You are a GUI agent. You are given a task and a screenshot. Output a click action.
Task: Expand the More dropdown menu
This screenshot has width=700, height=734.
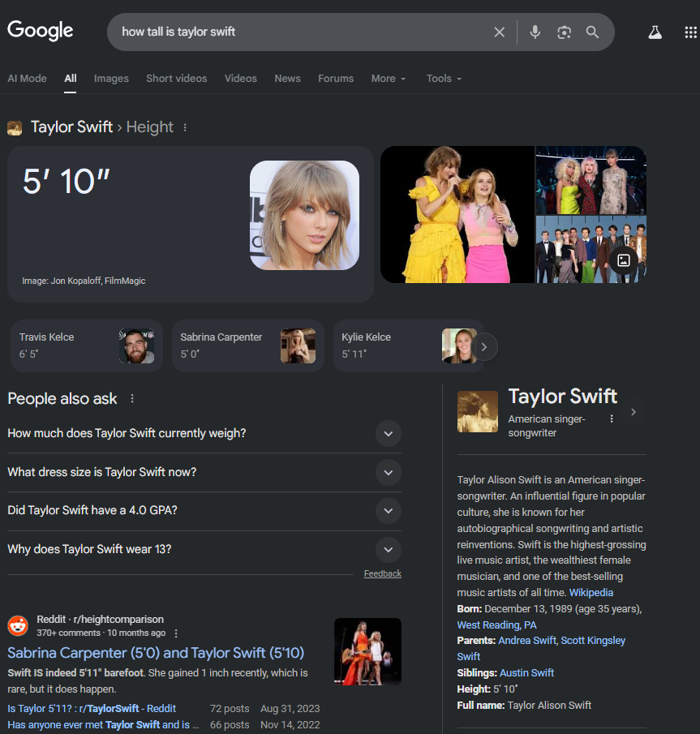389,79
